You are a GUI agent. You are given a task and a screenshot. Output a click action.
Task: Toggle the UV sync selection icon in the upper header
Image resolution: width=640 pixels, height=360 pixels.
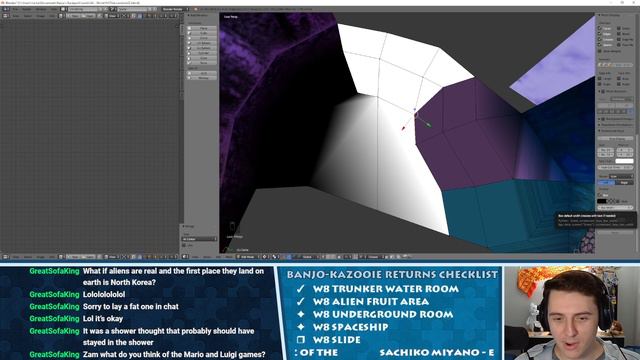[x=133, y=16]
